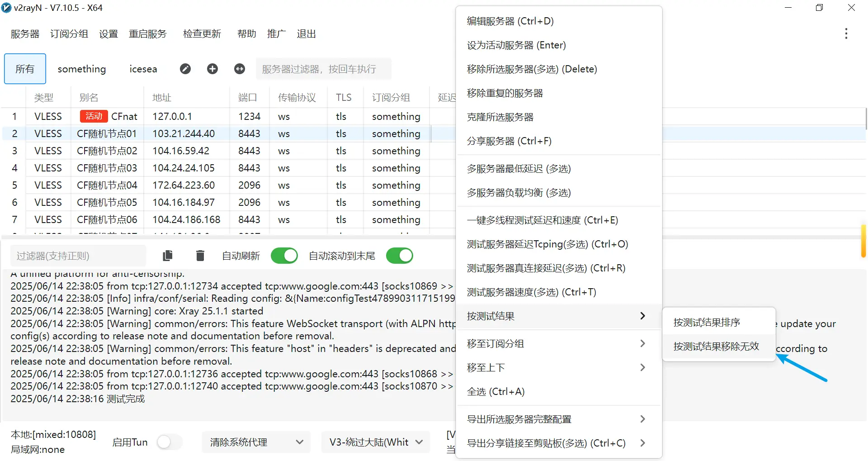Expand the 移至上下 submenu
Screen dimensions: 868x461
pyautogui.click(x=559, y=367)
